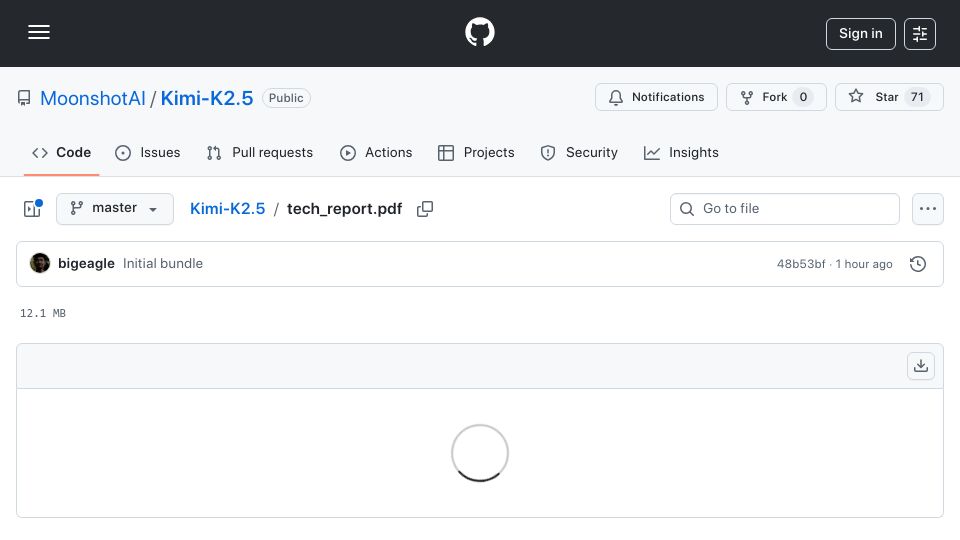This screenshot has height=540, width=960.
Task: Click the fork count 0
Action: pos(803,97)
